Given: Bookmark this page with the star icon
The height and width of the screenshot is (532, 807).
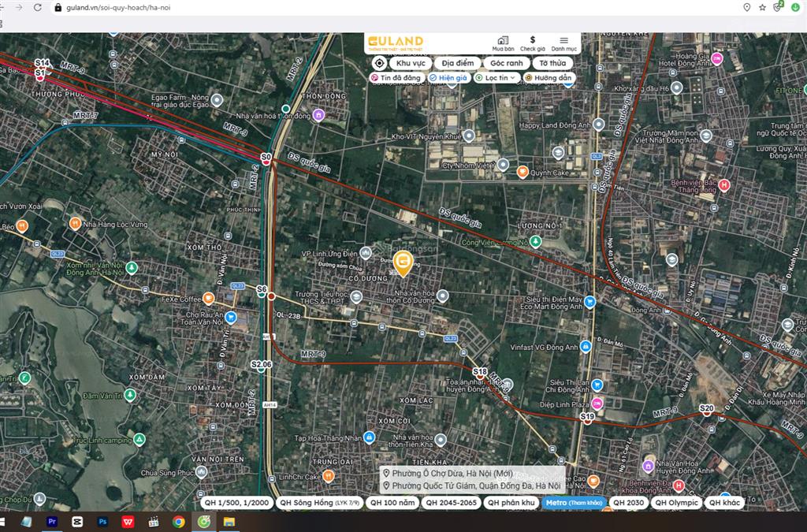Looking at the screenshot, I should click(x=762, y=8).
